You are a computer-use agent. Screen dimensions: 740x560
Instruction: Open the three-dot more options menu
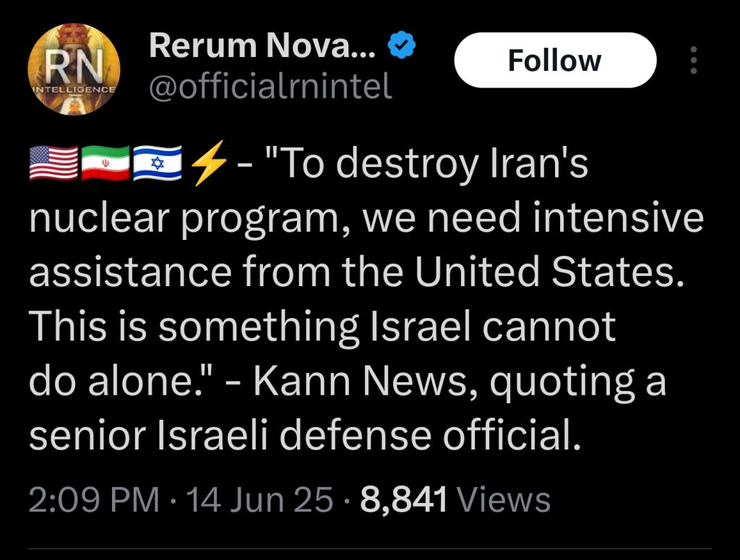(x=693, y=60)
